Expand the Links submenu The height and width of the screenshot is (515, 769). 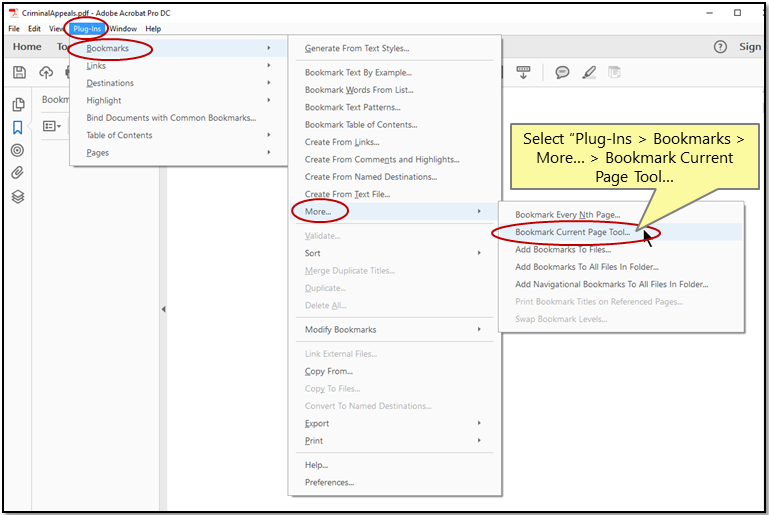click(179, 66)
